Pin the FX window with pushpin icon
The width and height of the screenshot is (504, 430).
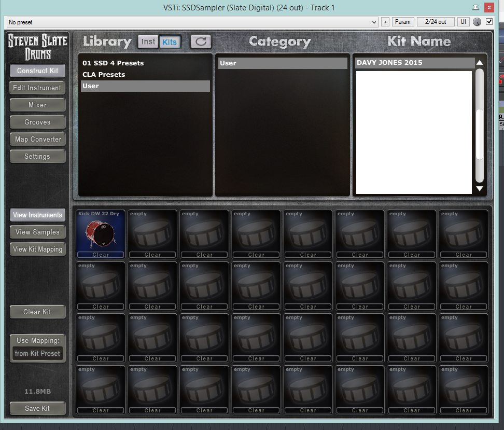point(475,7)
